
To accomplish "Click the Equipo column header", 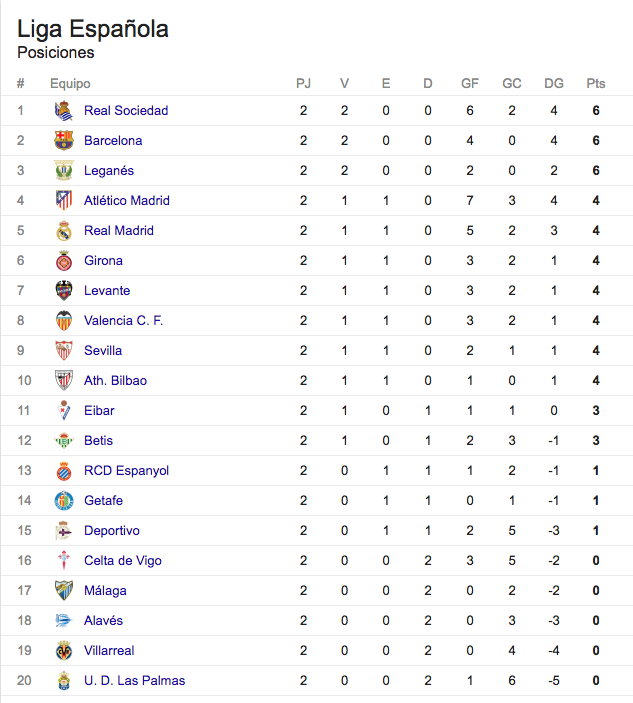I will click(70, 84).
